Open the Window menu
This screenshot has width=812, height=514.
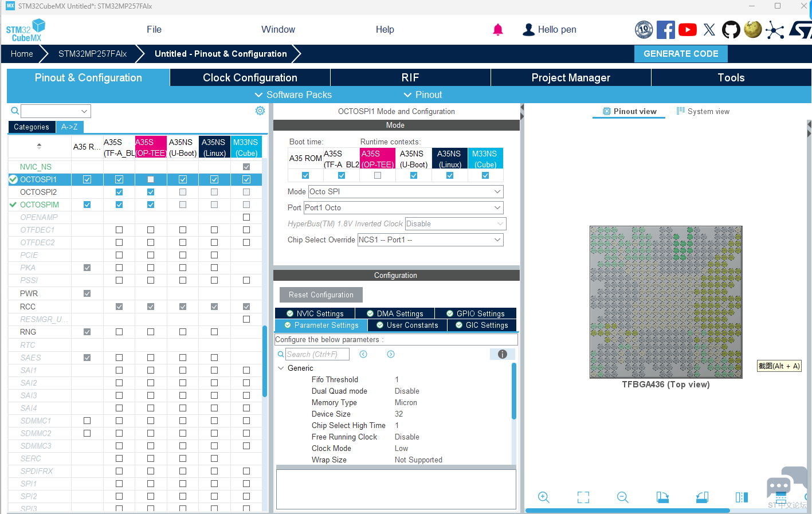coord(278,29)
